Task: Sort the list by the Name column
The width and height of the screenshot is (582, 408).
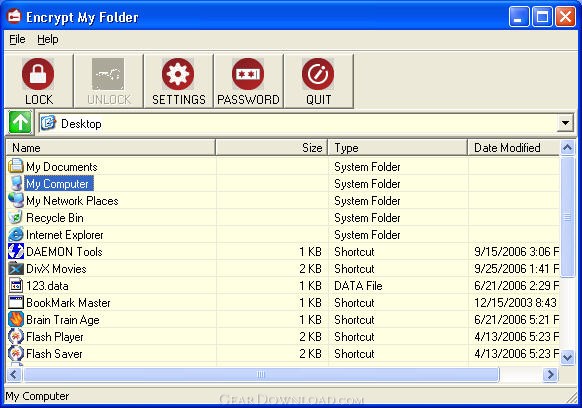Action: coord(110,148)
